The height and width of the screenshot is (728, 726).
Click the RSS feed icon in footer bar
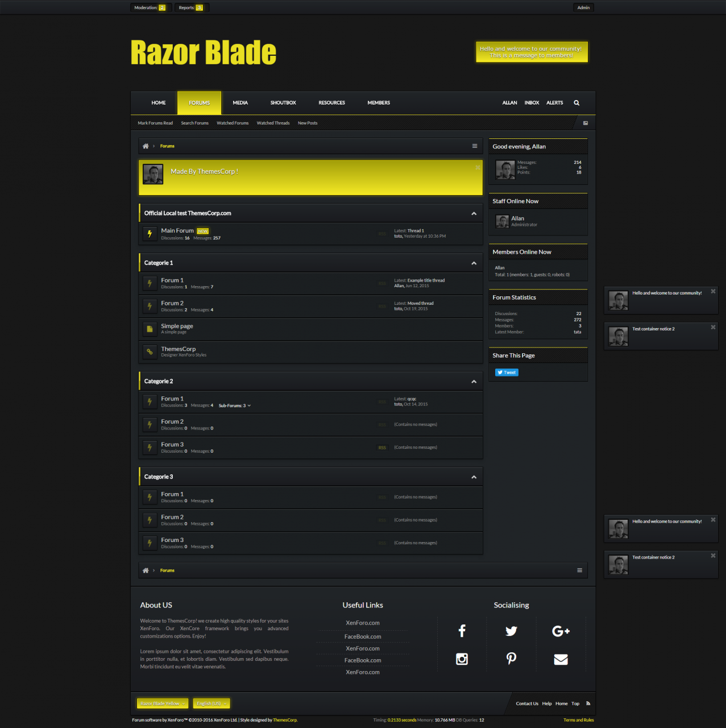(x=588, y=704)
